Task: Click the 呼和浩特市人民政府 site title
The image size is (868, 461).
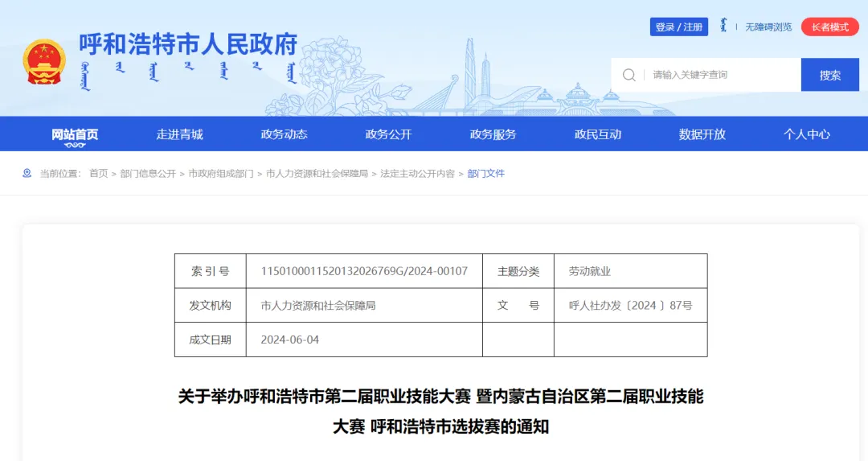Action: click(x=188, y=43)
